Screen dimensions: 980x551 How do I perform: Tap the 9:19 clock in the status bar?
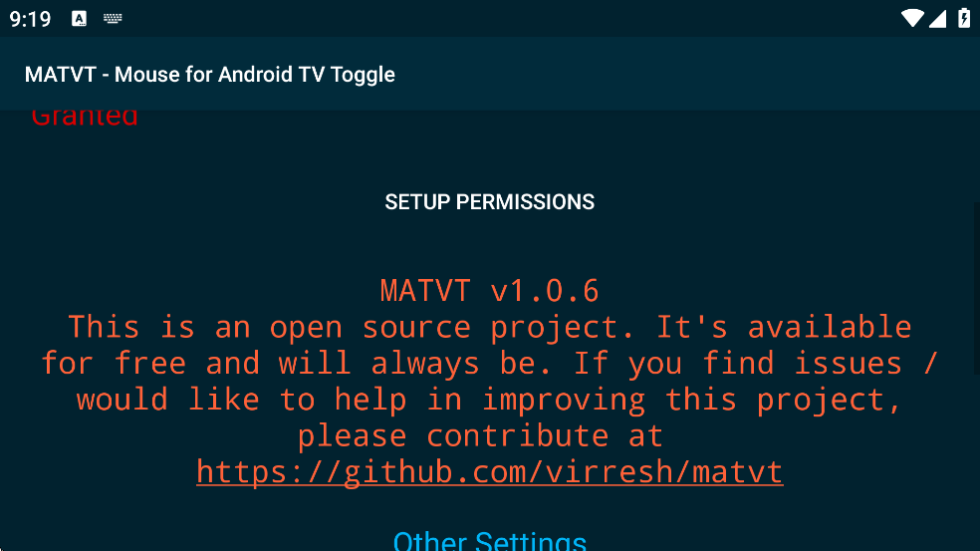(30, 19)
